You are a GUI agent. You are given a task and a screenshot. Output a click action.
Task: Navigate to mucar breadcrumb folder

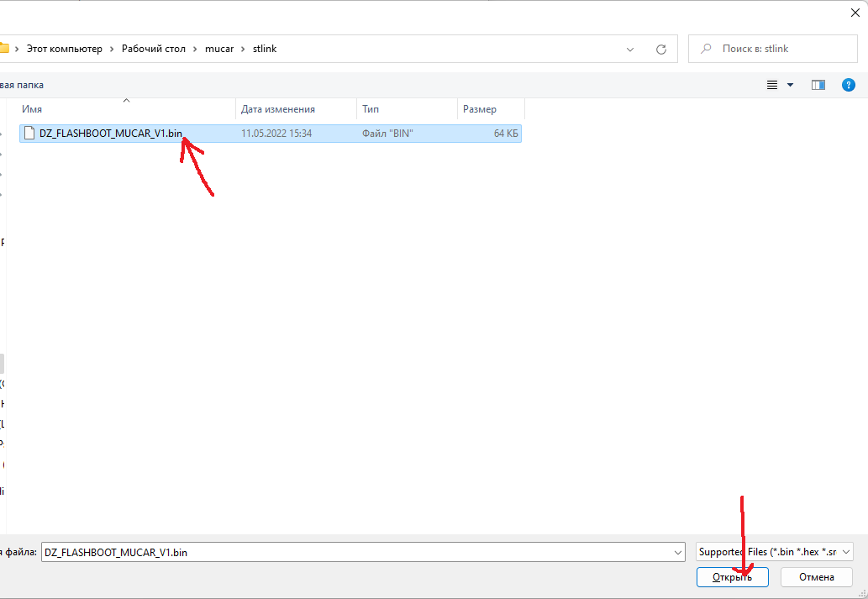(219, 49)
